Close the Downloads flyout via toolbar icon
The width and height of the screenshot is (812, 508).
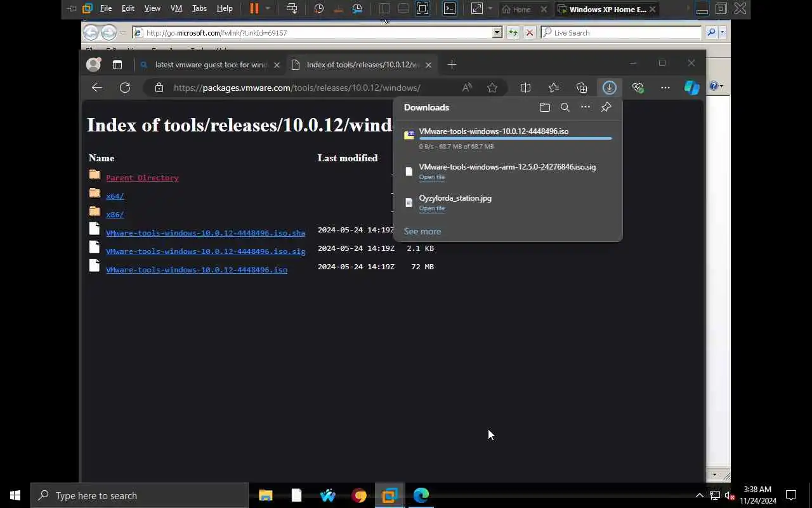click(x=609, y=88)
